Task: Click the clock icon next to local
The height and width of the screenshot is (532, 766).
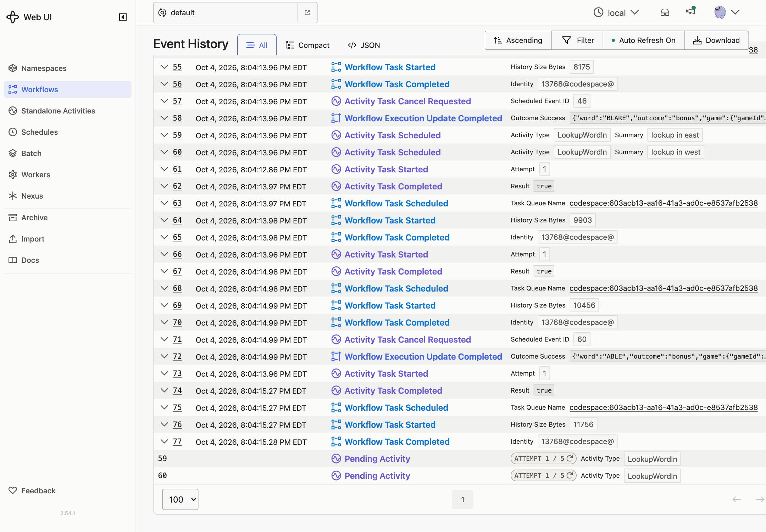Action: click(598, 13)
